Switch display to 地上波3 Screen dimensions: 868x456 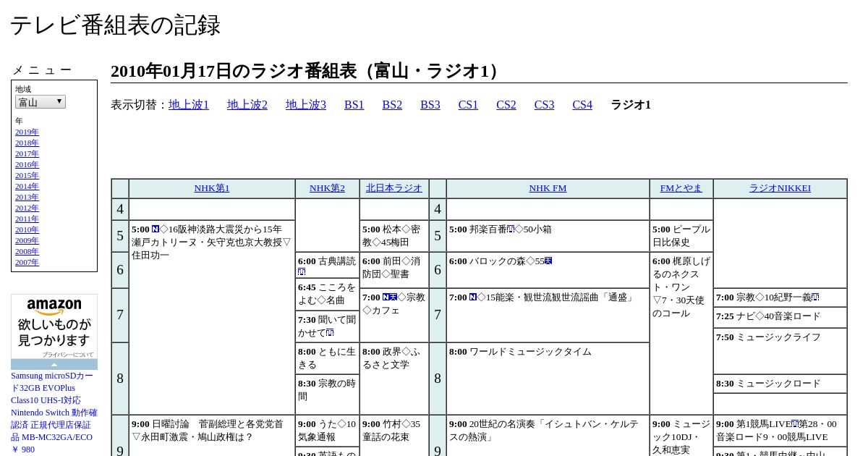306,105
